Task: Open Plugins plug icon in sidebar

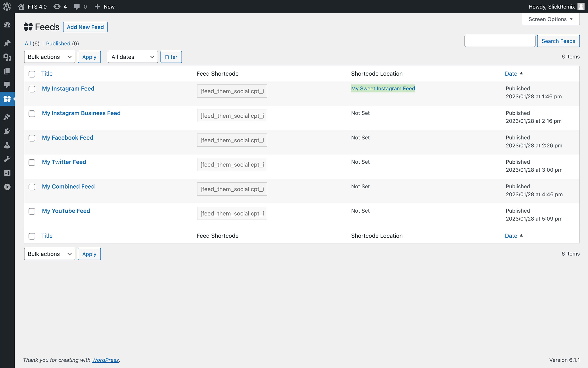Action: click(7, 131)
